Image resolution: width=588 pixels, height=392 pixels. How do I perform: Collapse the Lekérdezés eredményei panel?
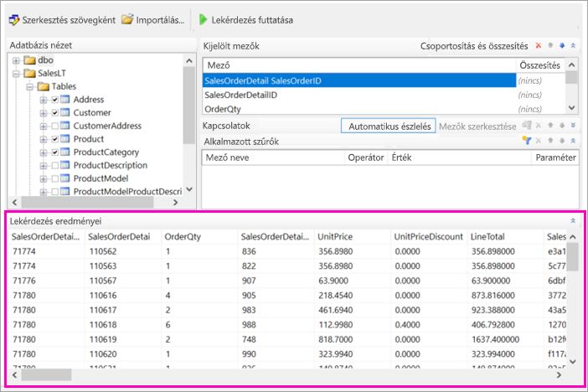[x=573, y=220]
